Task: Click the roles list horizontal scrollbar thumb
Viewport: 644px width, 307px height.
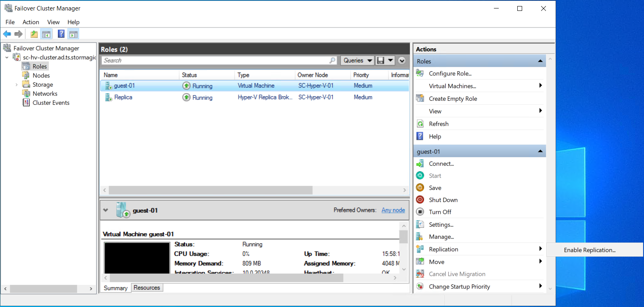Action: coord(211,190)
